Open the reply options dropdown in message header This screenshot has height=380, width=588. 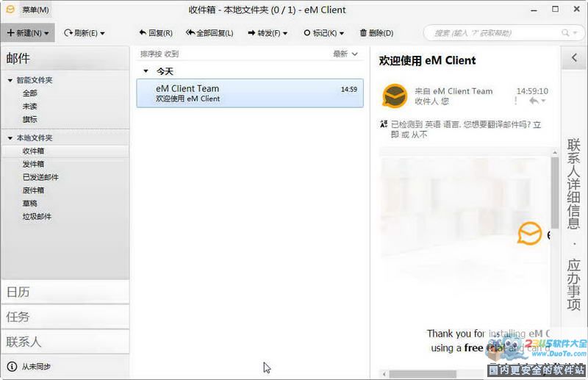coord(543,101)
